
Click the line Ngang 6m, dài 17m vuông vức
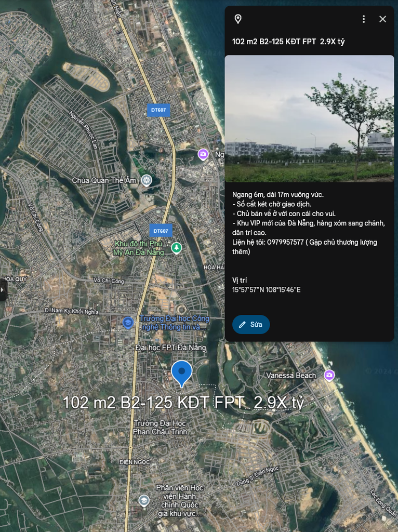[x=278, y=194]
